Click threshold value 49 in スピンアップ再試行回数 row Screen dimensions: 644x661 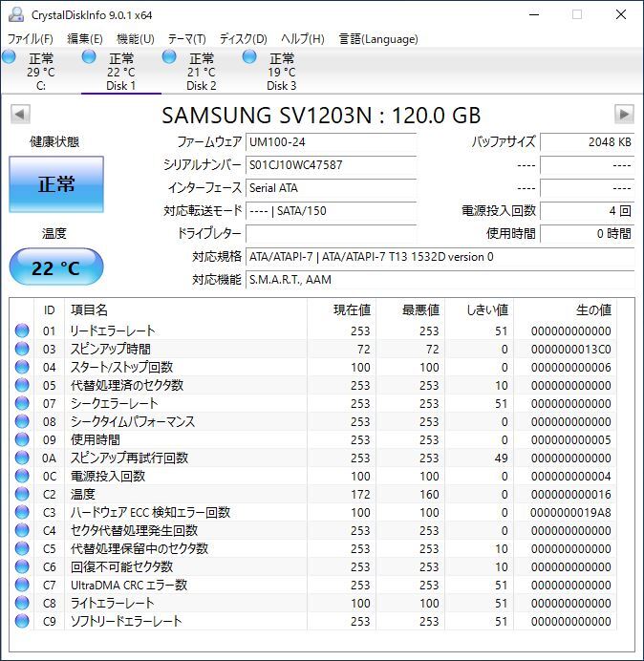(501, 458)
